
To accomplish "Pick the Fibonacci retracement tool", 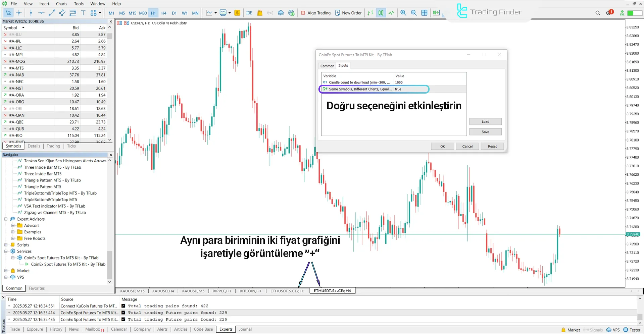I will [x=73, y=13].
